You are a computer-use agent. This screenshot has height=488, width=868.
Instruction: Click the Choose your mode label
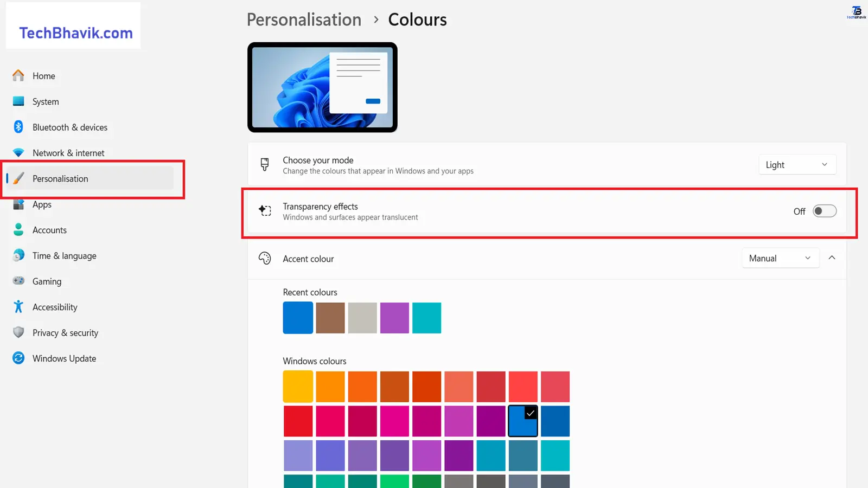pyautogui.click(x=318, y=160)
